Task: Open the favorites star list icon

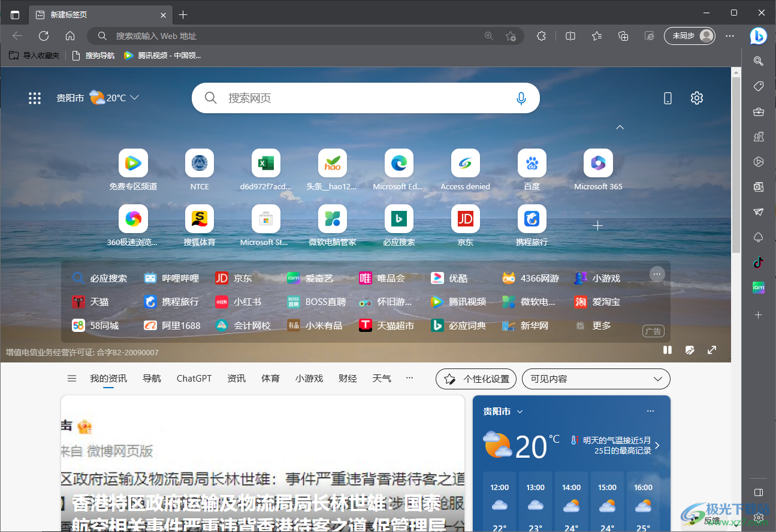Action: coord(597,36)
